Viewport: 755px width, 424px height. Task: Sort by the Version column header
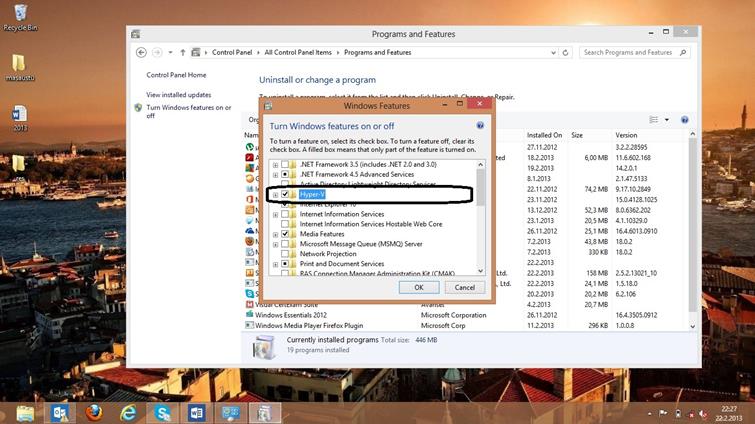(626, 135)
